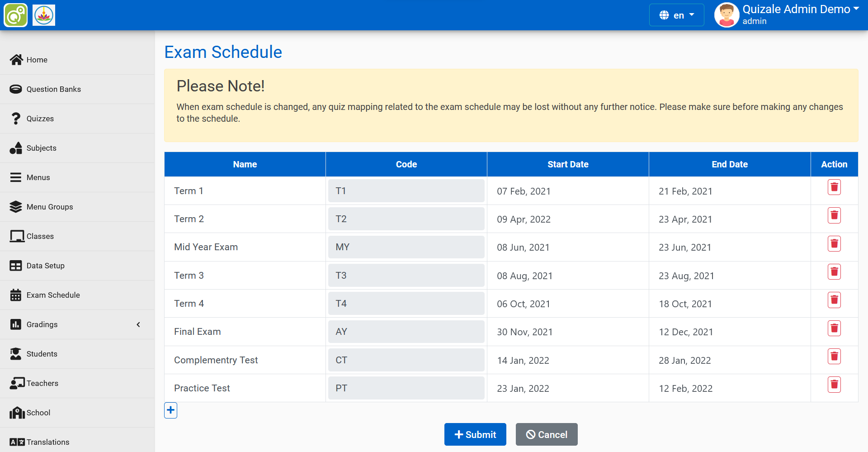The image size is (868, 452).
Task: Open the language selection dropdown
Action: pos(676,14)
